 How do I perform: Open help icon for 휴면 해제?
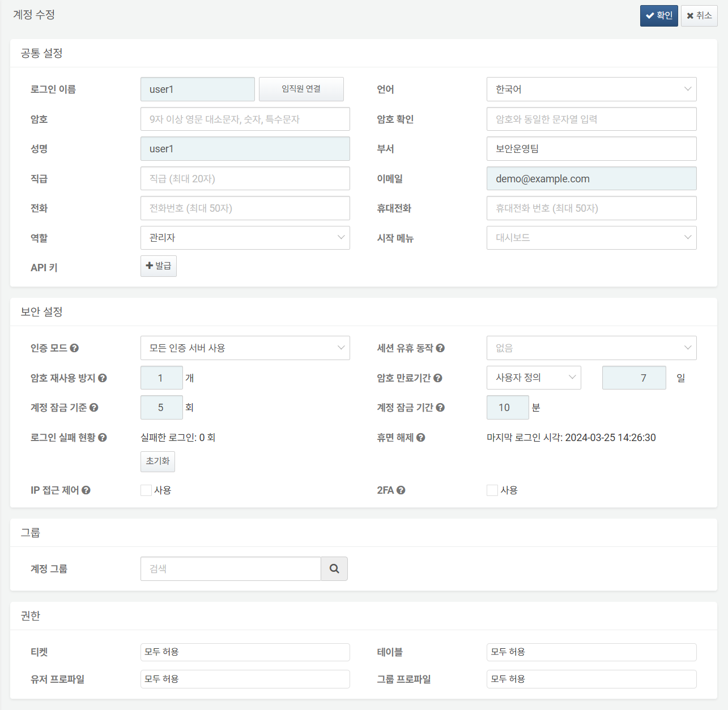pos(421,438)
